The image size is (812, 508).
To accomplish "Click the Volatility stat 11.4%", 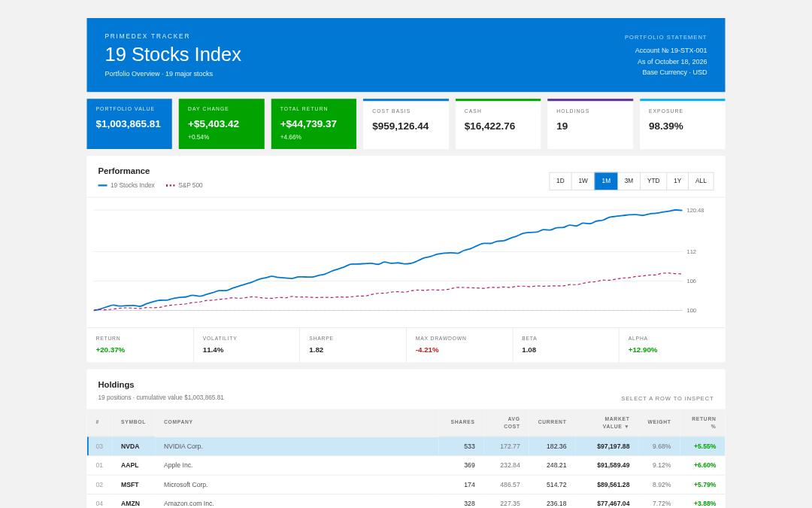I will point(213,350).
